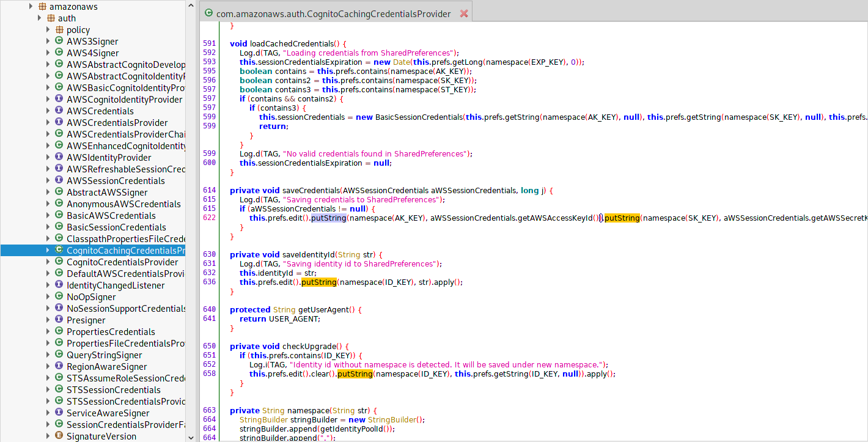Image resolution: width=868 pixels, height=442 pixels.
Task: Select AWSAbstractCognitoDeveloper class in the tree
Action: pyautogui.click(x=126, y=65)
